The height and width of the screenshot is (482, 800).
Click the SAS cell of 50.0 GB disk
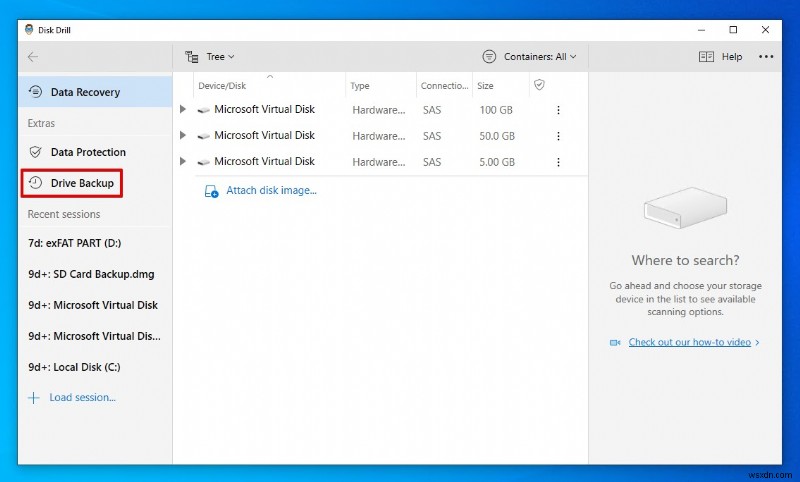tap(432, 136)
